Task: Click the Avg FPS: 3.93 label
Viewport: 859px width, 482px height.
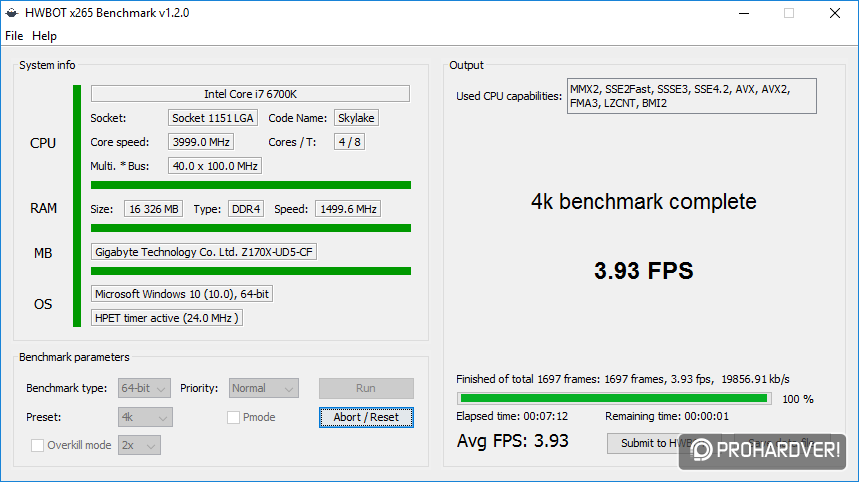Action: tap(513, 441)
